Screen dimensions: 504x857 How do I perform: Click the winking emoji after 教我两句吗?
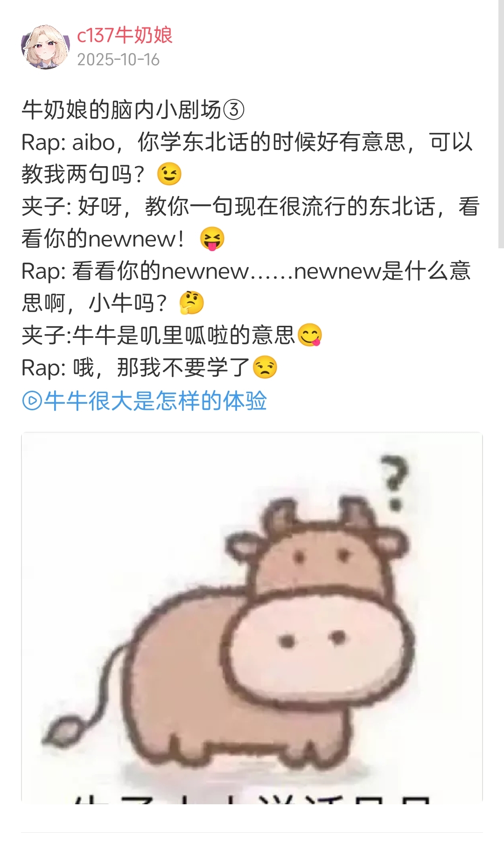169,174
